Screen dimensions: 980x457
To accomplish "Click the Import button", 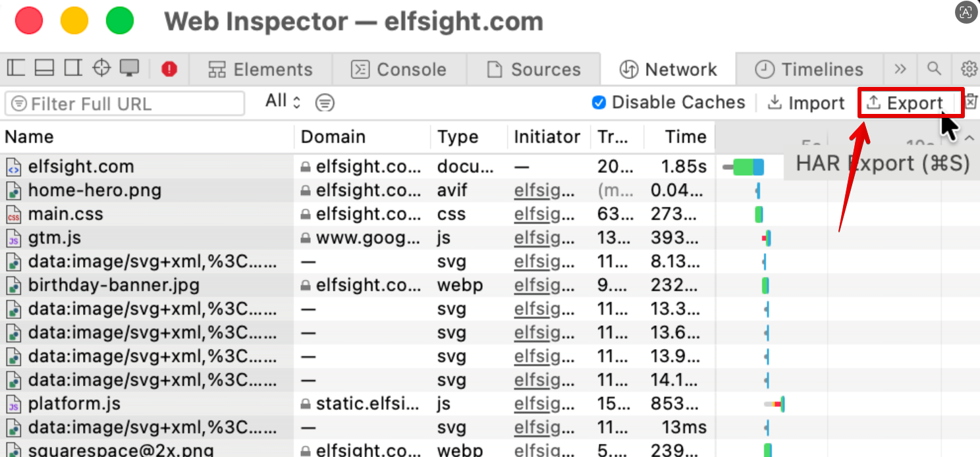I will point(807,103).
